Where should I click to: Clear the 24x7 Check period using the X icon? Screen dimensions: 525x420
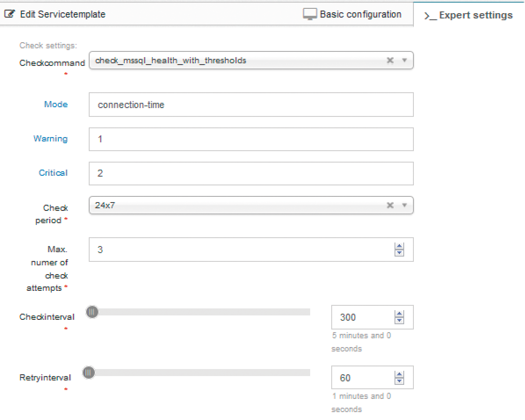pyautogui.click(x=390, y=205)
